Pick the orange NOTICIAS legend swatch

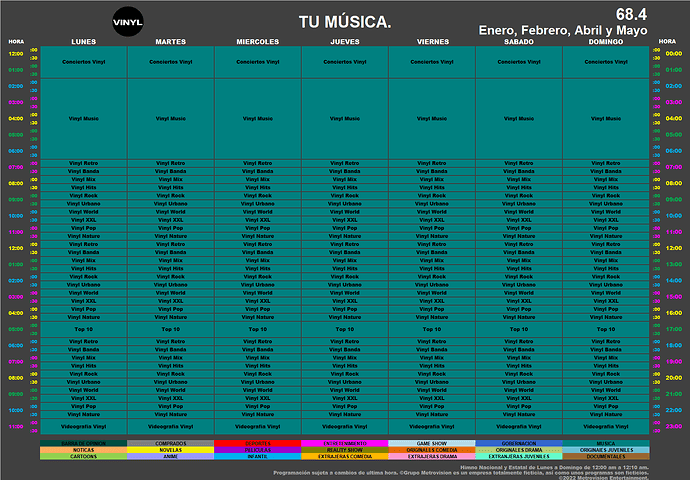point(84,450)
